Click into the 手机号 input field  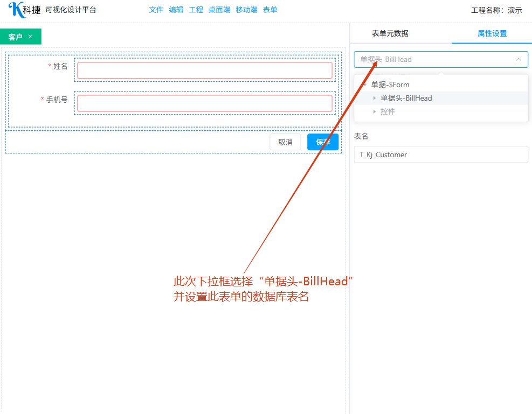(x=204, y=103)
